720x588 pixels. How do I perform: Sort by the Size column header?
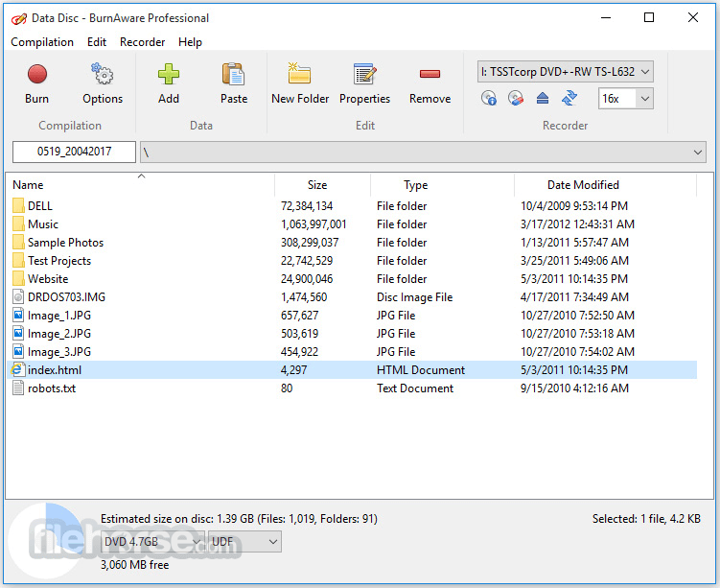(x=322, y=185)
